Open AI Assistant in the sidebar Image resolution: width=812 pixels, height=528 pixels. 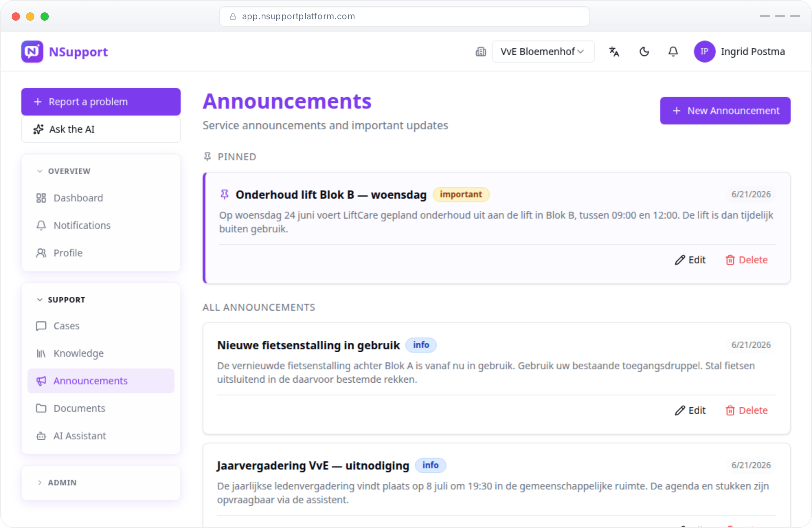pyautogui.click(x=101, y=436)
